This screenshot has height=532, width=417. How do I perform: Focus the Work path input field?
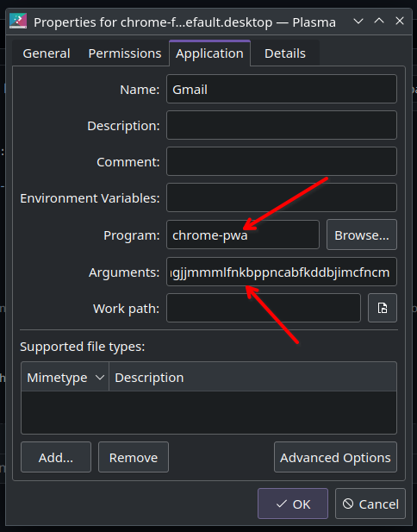(x=264, y=308)
